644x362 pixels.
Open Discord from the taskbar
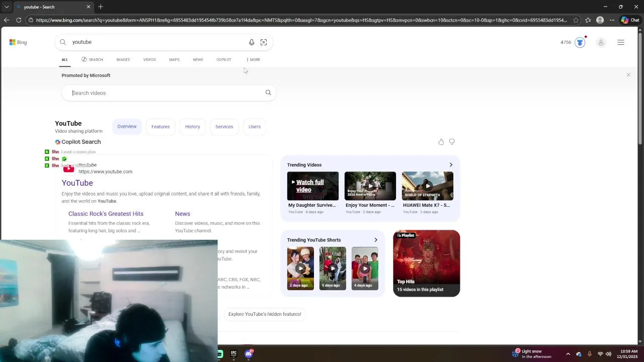click(249, 353)
